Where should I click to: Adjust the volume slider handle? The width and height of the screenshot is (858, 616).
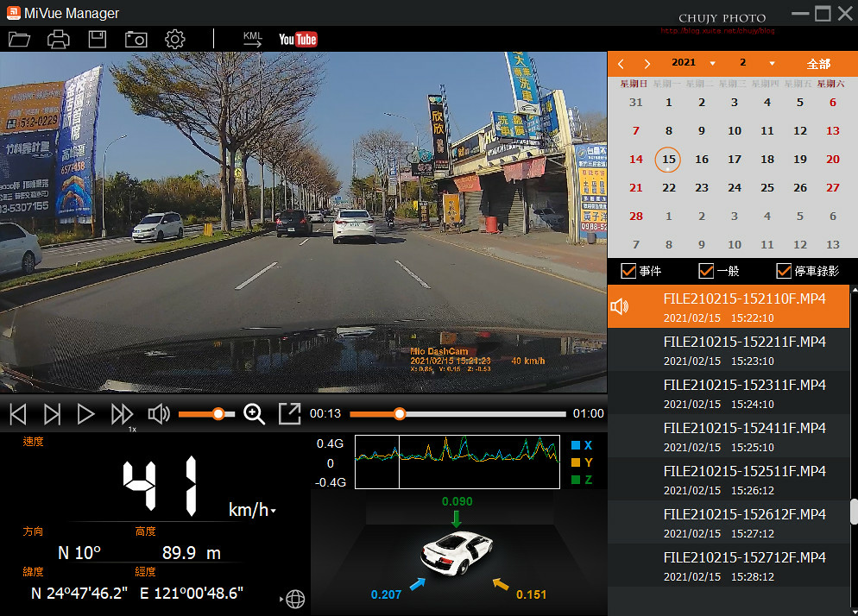coord(218,414)
